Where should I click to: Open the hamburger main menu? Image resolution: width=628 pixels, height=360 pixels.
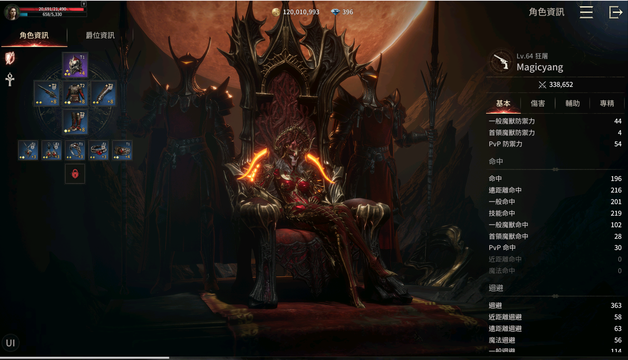click(586, 12)
